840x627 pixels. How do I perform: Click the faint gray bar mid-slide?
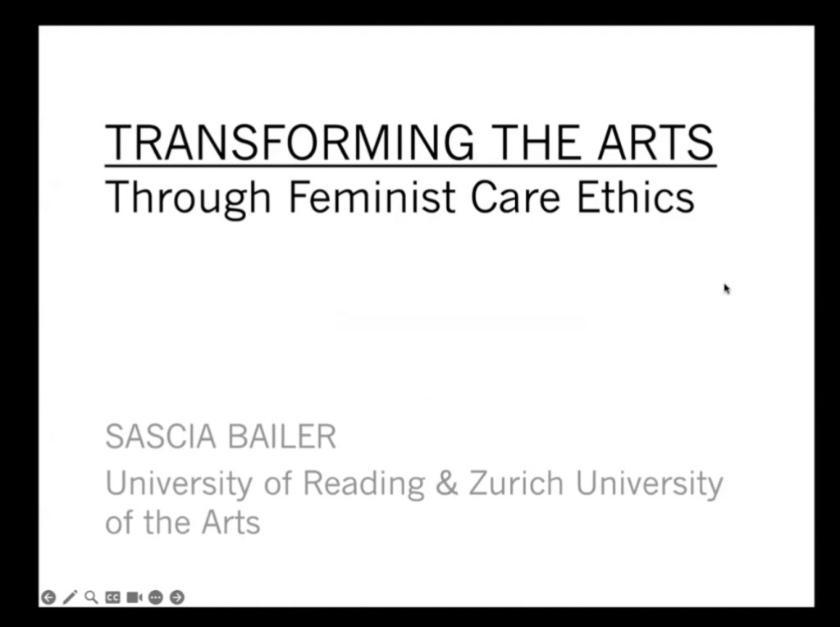tap(461, 320)
